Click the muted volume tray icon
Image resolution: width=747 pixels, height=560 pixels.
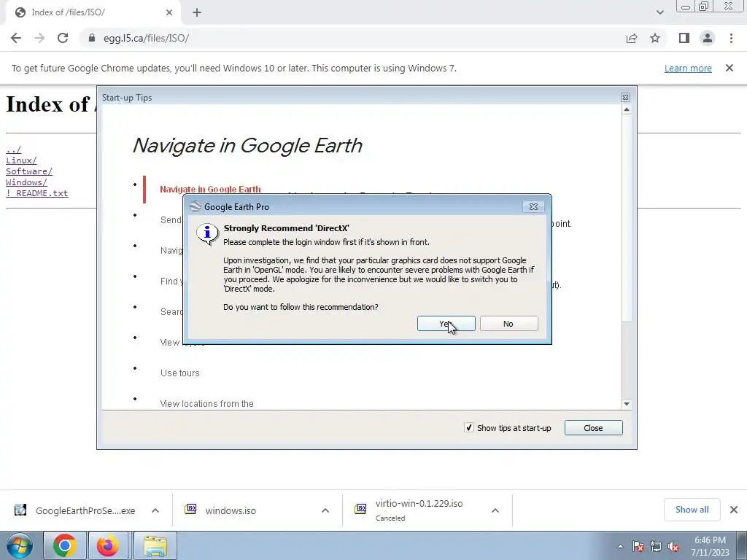tap(673, 546)
